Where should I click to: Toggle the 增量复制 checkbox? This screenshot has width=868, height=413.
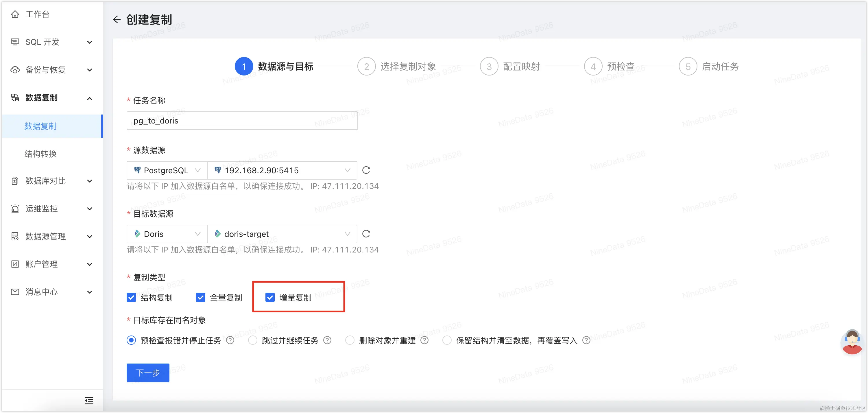point(270,298)
